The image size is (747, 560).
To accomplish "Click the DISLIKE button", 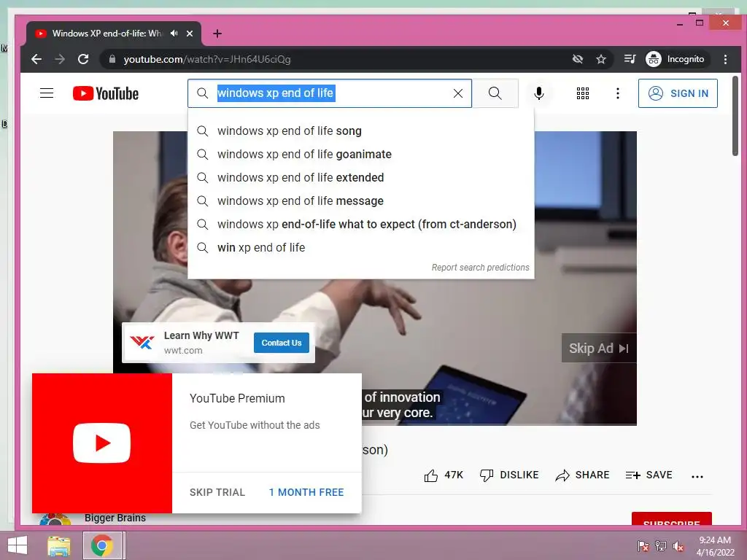I will tap(509, 475).
